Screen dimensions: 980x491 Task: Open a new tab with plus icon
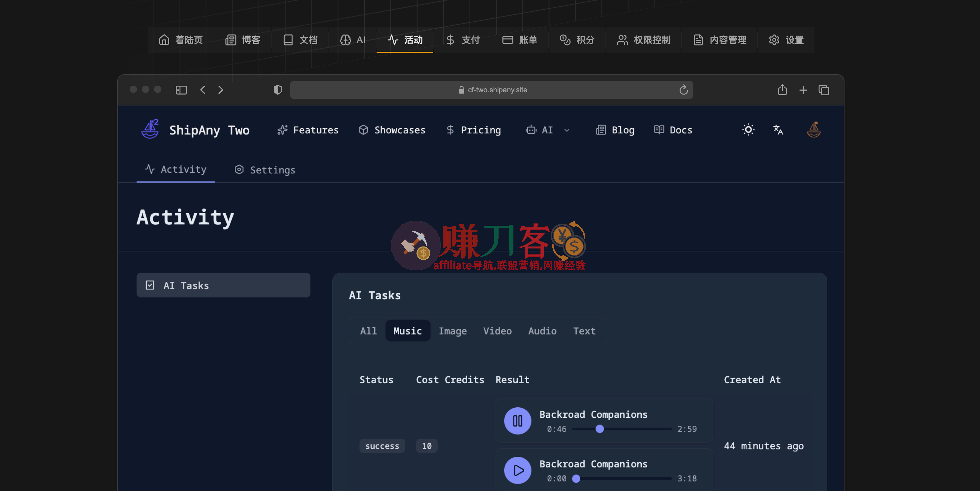[x=803, y=90]
